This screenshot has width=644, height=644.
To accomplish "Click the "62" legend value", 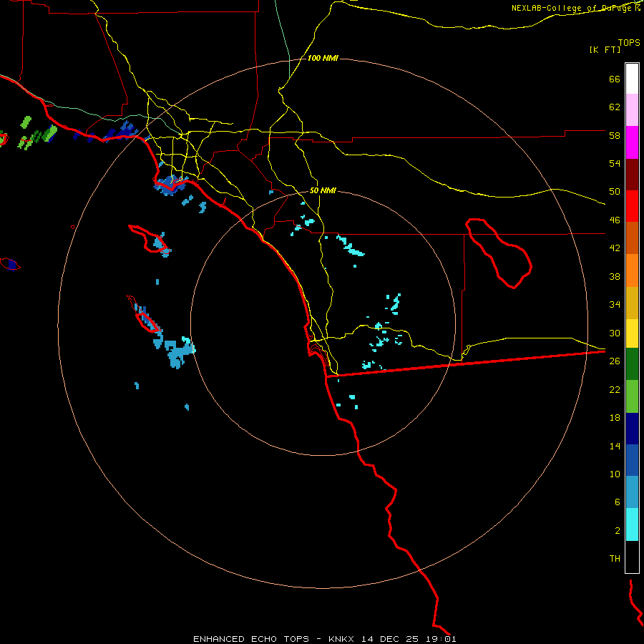I will pos(615,107).
